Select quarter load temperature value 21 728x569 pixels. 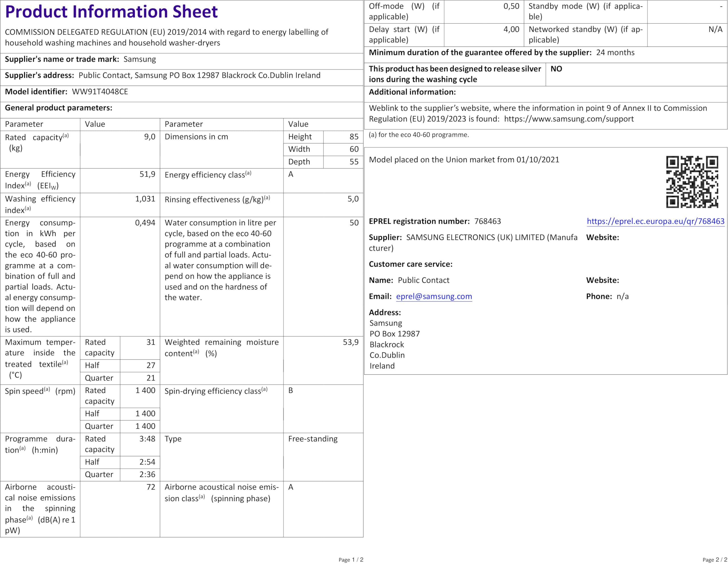pyautogui.click(x=151, y=378)
